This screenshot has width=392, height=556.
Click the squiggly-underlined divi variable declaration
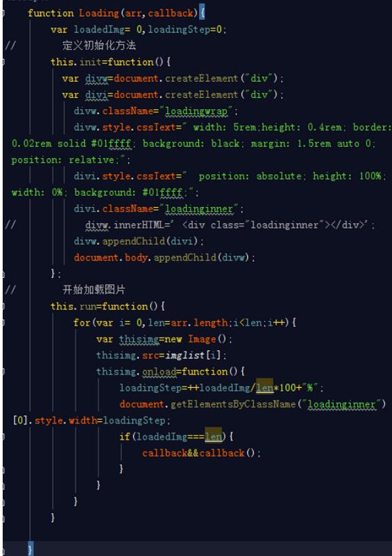[96, 94]
